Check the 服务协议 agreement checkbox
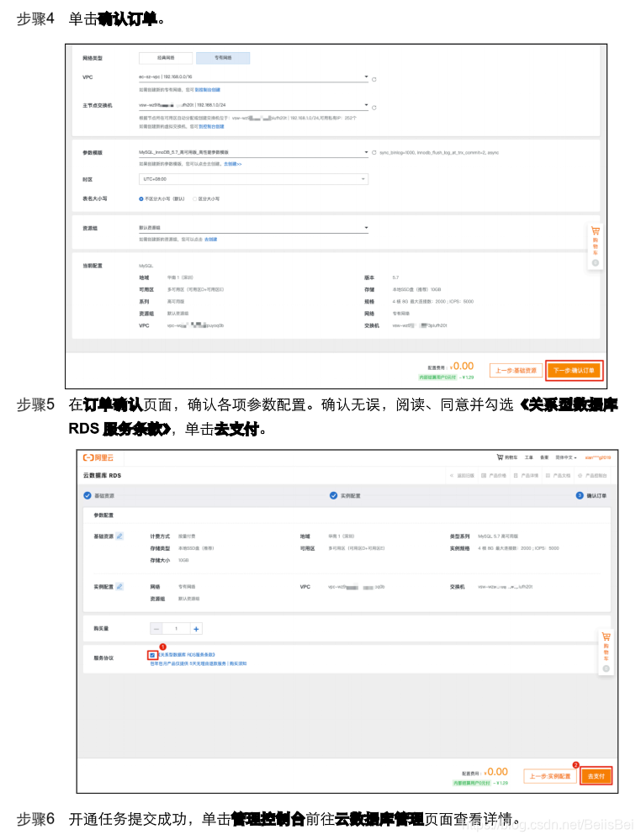The width and height of the screenshot is (641, 840). (152, 655)
